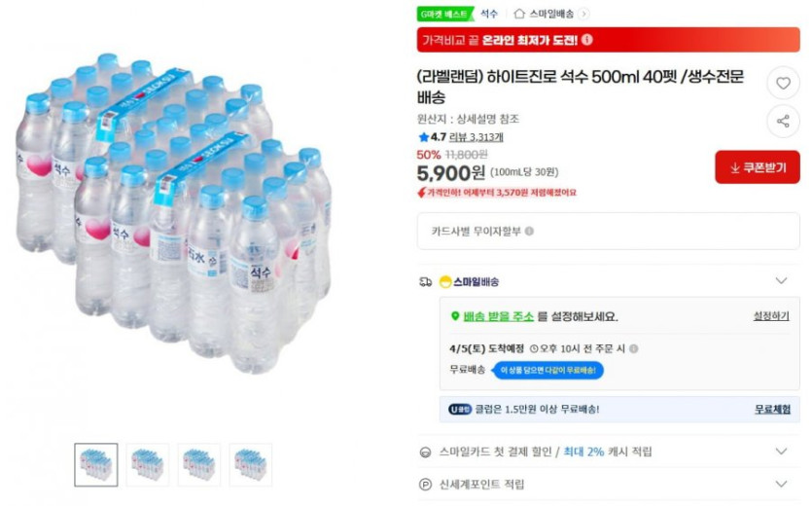This screenshot has height=506, width=812.
Task: Open the 석수 brand breadcrumb
Action: [x=489, y=14]
